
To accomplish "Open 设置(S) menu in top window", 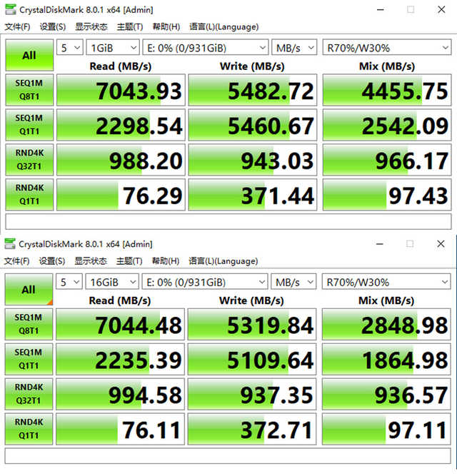I will [x=53, y=26].
